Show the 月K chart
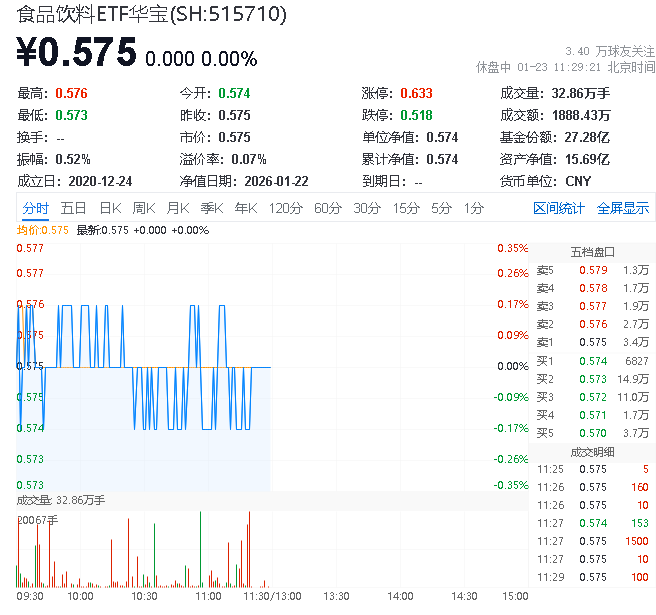 177,208
